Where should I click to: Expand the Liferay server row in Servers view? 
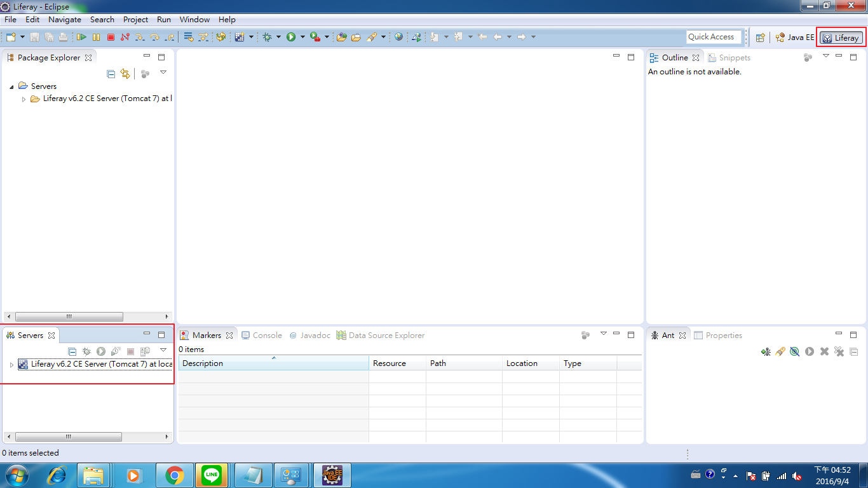(11, 365)
